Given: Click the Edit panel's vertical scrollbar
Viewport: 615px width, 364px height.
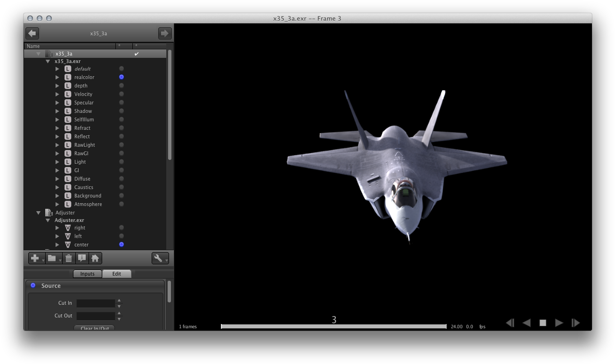Looking at the screenshot, I should 170,292.
